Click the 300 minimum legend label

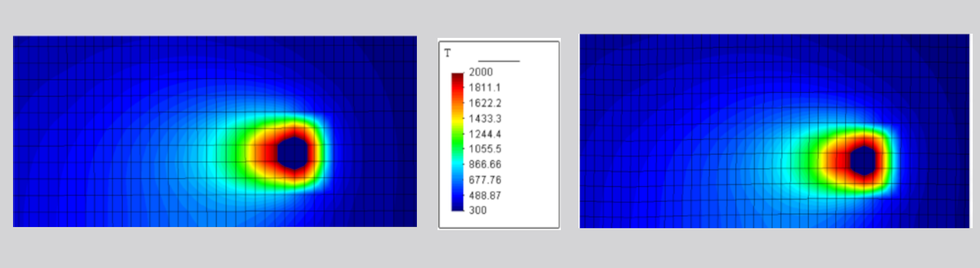point(478,210)
